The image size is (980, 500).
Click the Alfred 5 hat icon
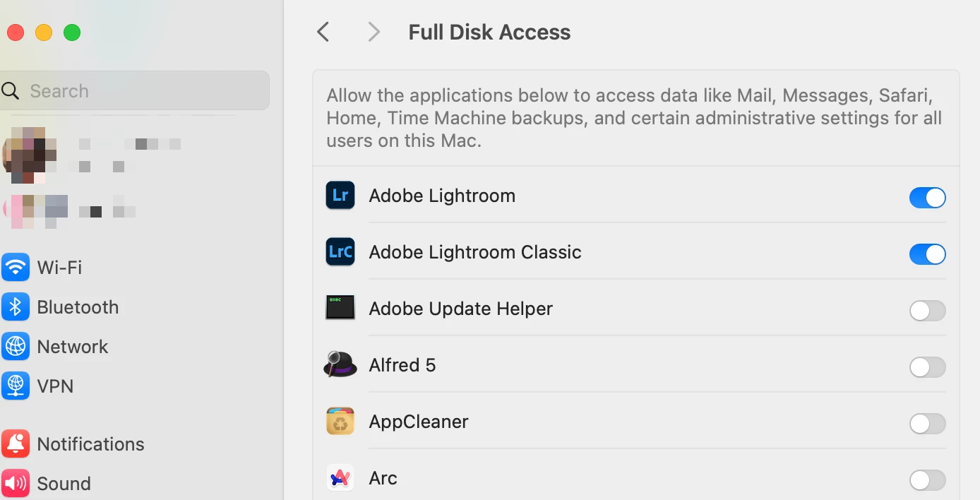pyautogui.click(x=340, y=364)
